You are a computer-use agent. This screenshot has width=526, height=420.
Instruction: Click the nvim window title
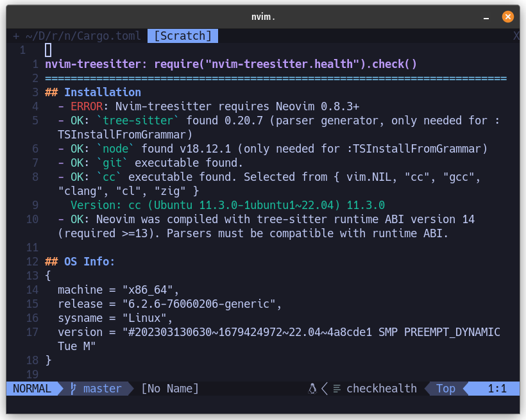[x=263, y=16]
